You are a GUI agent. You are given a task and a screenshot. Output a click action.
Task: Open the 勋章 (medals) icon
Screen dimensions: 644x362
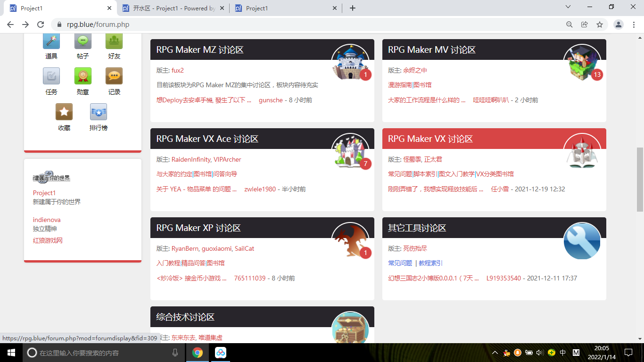tap(83, 76)
